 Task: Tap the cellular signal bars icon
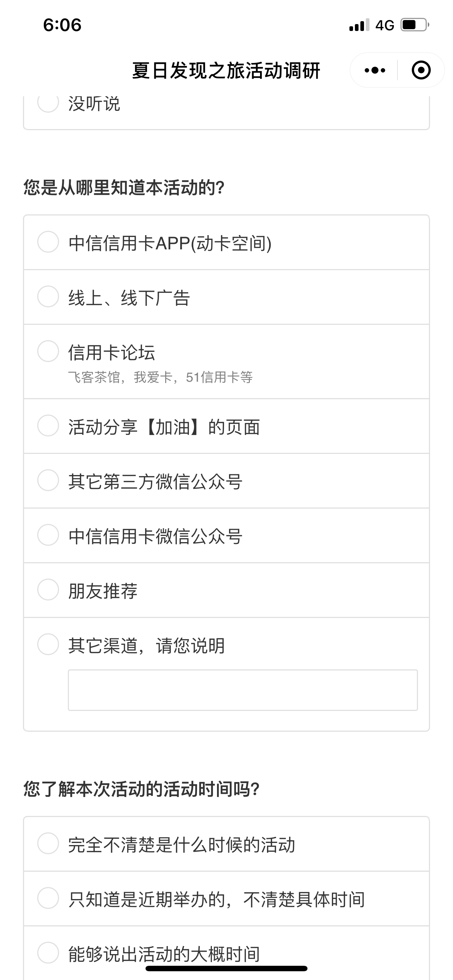tap(359, 25)
